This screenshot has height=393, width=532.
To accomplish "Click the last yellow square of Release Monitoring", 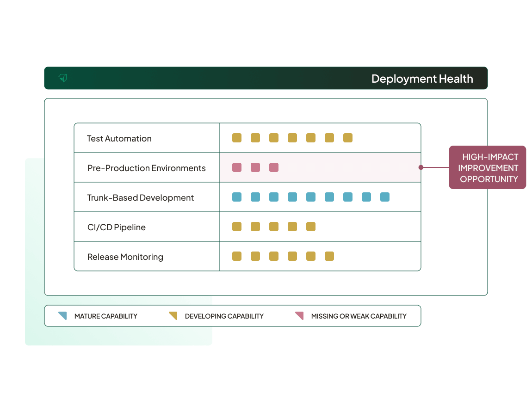I will 329,256.
